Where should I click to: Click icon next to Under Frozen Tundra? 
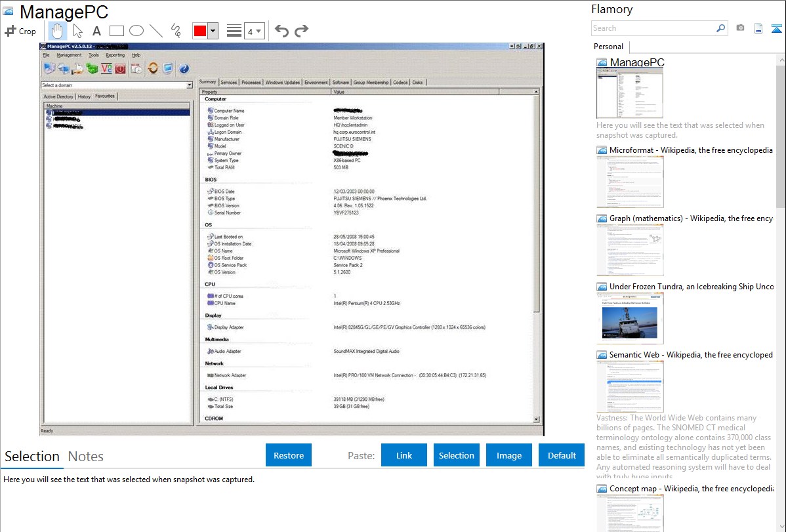pyautogui.click(x=602, y=286)
